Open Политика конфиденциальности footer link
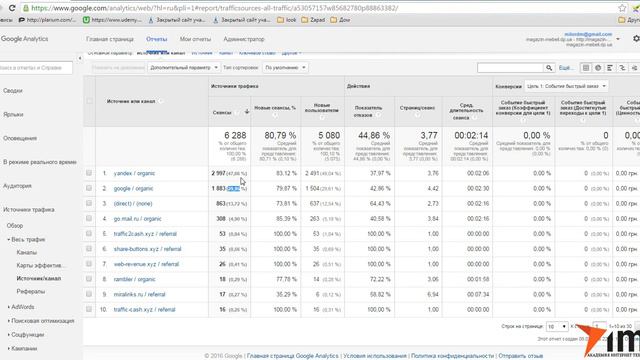The height and width of the screenshot is (360, 640). coord(452,356)
